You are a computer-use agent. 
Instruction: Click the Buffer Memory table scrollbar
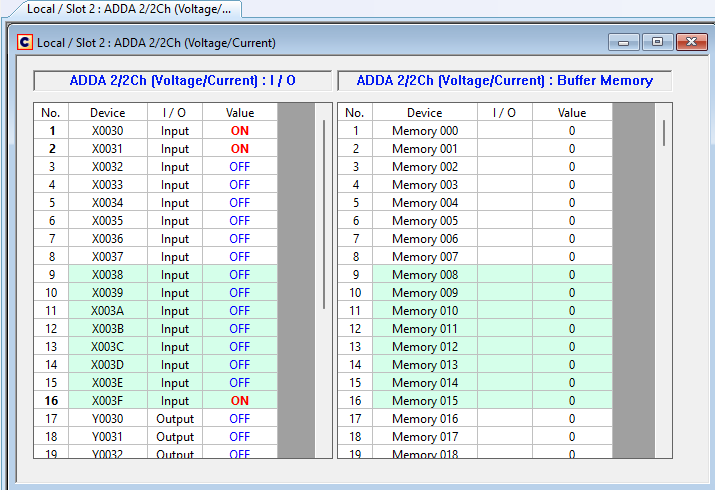click(x=663, y=133)
